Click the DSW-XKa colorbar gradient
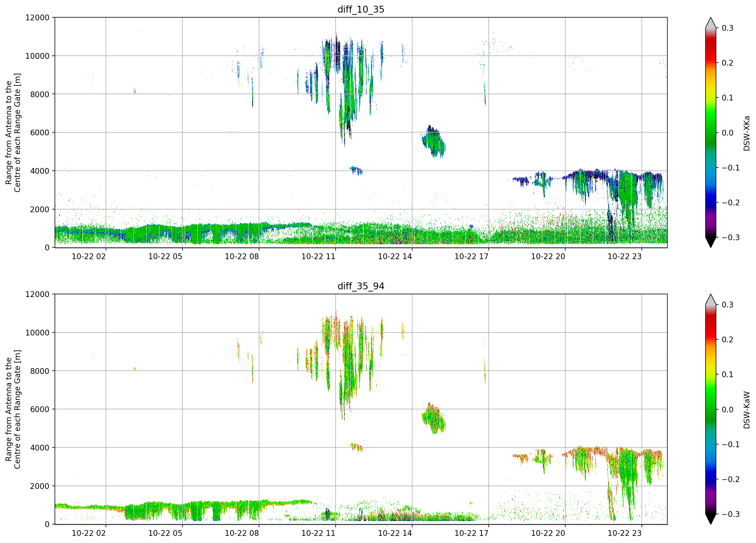 point(711,133)
